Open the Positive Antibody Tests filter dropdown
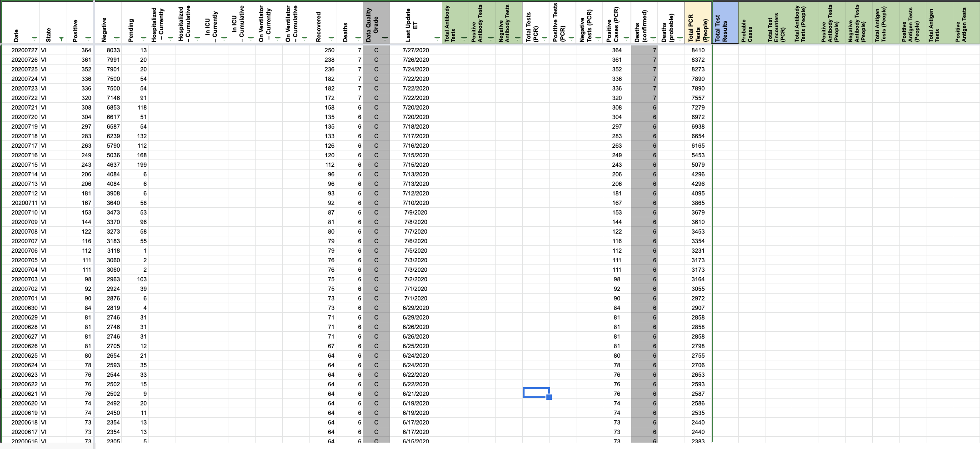The image size is (980, 449). pos(490,39)
